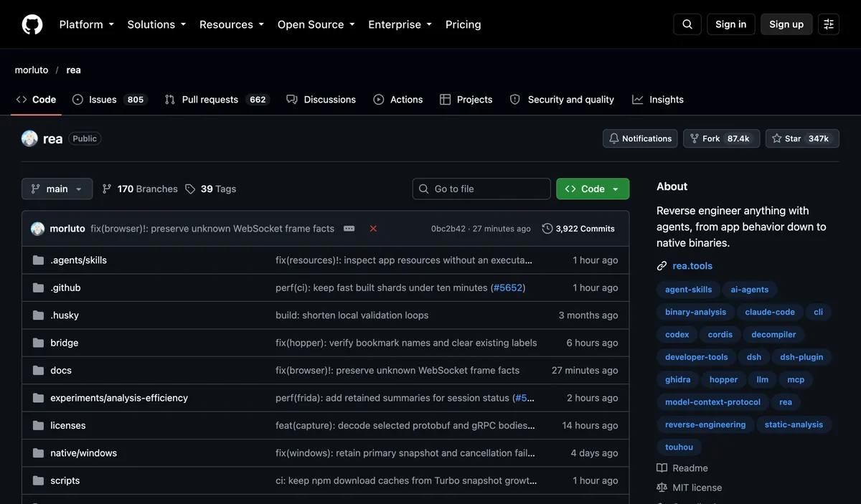Screen dimensions: 861x504
Task: Click the rea repository avatar image
Action: point(29,138)
